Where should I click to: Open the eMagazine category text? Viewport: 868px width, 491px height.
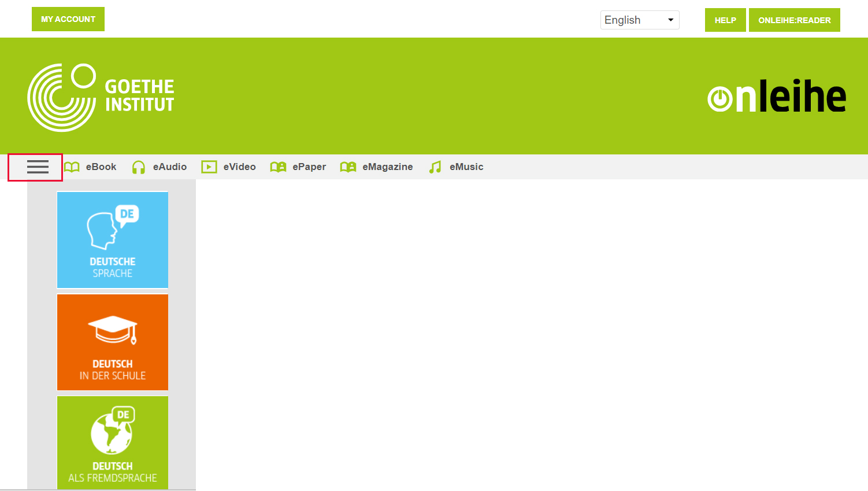point(387,167)
